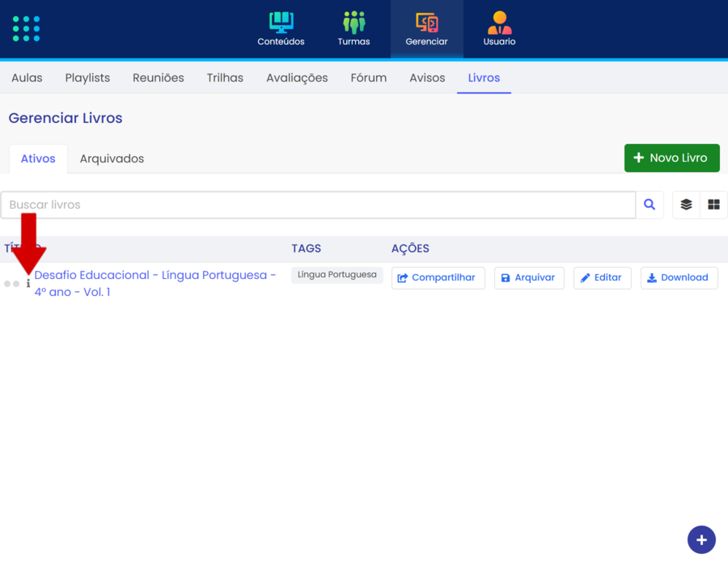728x566 pixels.
Task: Click the Buscar livros search field
Action: [318, 205]
